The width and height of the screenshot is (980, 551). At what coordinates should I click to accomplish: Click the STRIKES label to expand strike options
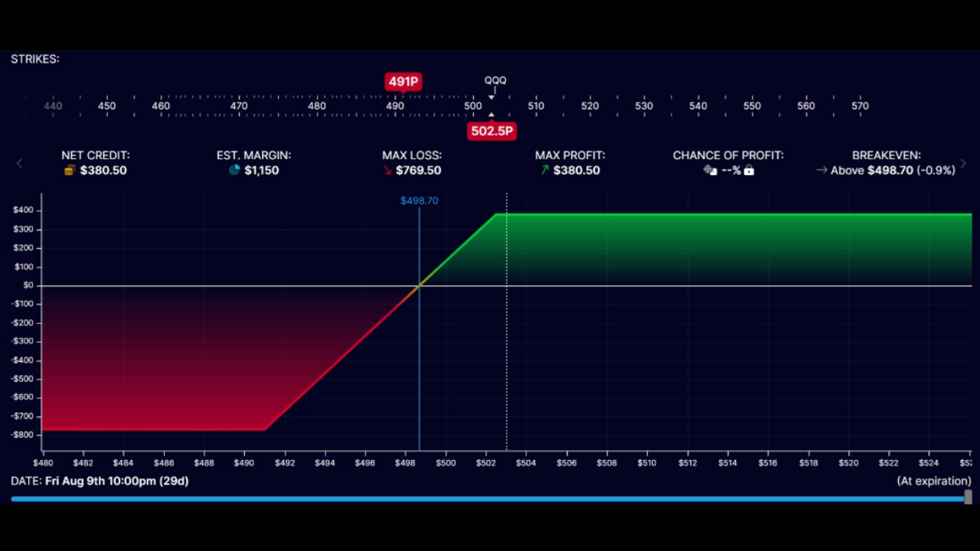[x=34, y=58]
